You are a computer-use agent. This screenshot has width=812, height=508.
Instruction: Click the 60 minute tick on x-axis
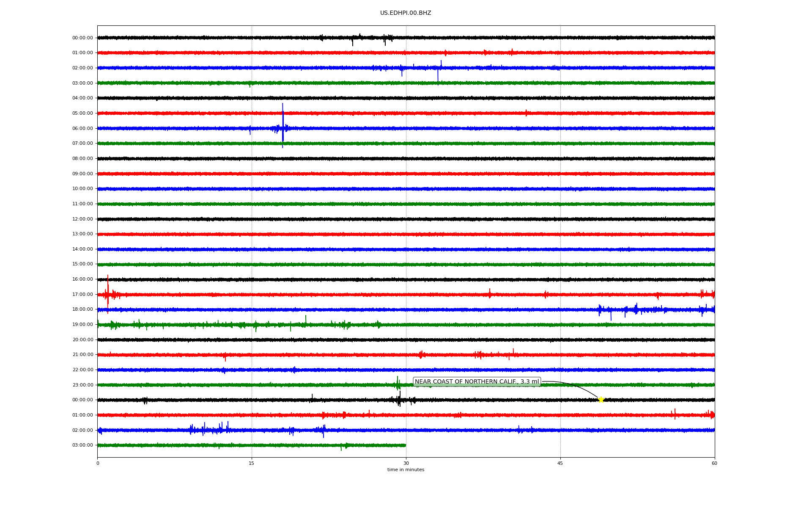tap(714, 463)
